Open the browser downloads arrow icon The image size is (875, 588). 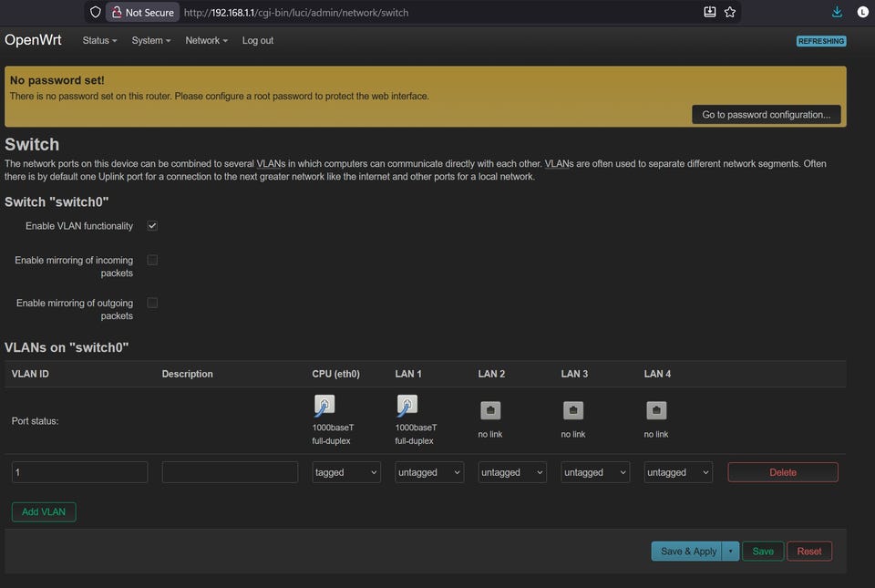pyautogui.click(x=838, y=13)
